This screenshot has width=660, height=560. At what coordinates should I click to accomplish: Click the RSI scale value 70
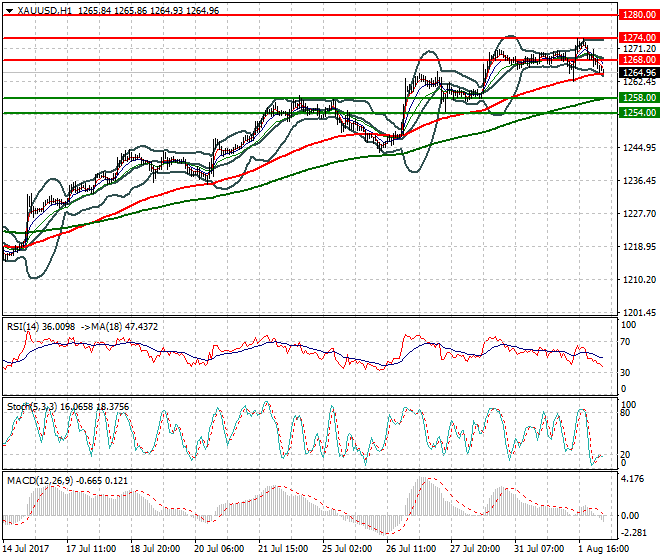coord(625,342)
